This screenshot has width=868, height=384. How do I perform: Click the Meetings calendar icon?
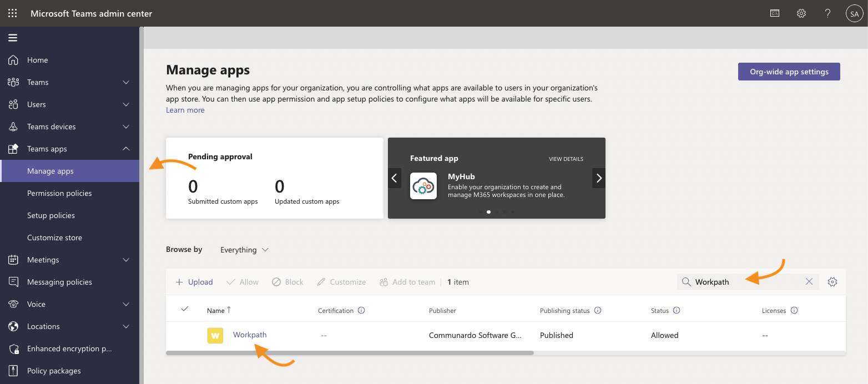pyautogui.click(x=13, y=260)
